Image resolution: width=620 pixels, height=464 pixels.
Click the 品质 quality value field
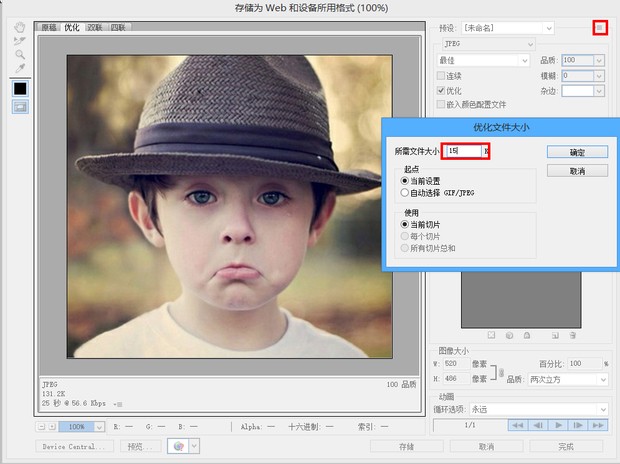tap(578, 60)
